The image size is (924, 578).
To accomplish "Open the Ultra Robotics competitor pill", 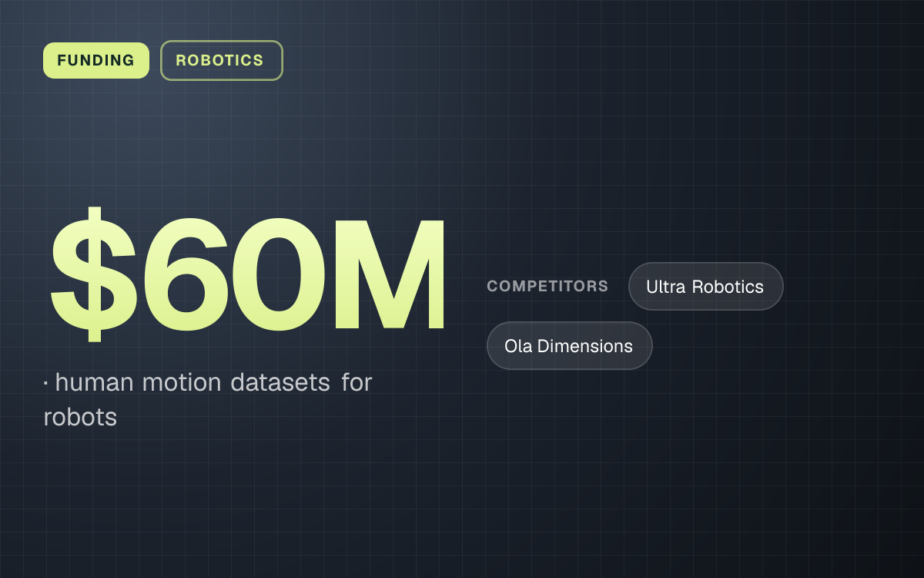I will tap(706, 287).
